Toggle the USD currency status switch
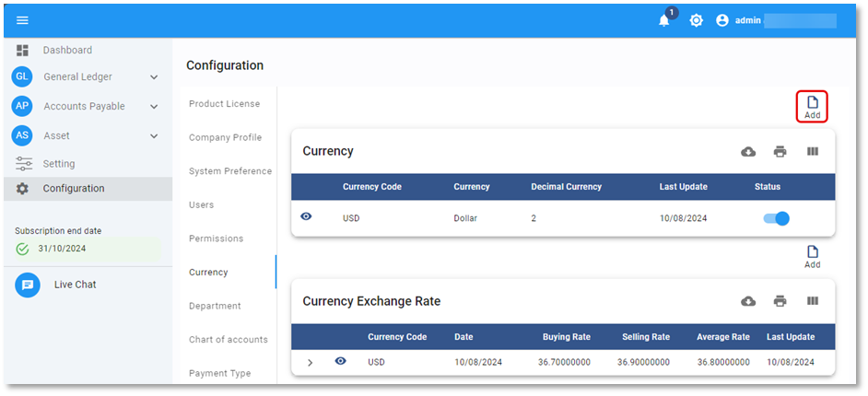 777,218
